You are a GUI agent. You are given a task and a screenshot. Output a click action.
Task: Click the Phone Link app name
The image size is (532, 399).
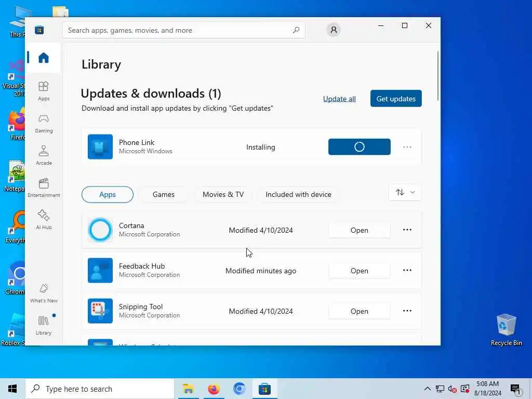(137, 142)
